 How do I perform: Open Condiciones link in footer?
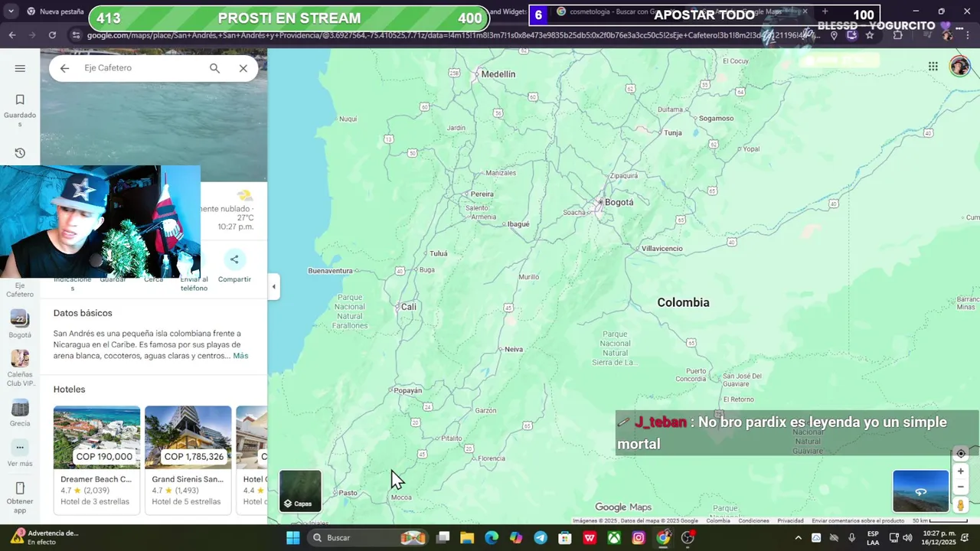coord(753,520)
